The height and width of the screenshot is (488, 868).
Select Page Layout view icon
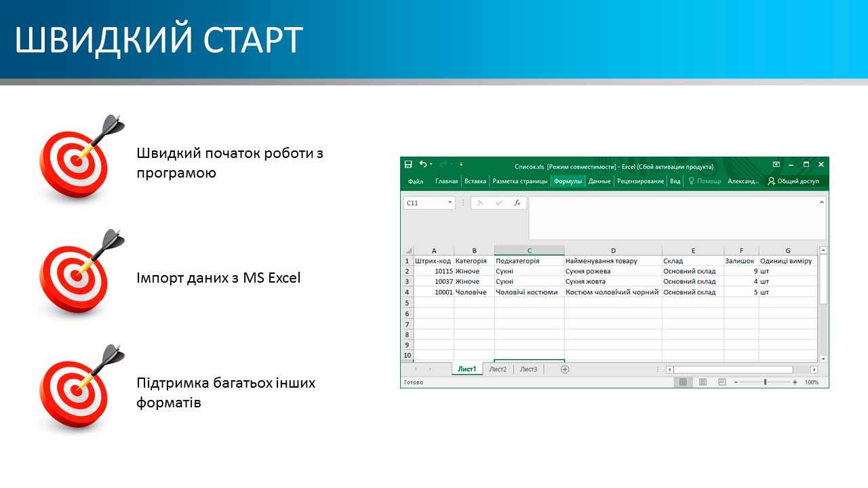pyautogui.click(x=703, y=382)
